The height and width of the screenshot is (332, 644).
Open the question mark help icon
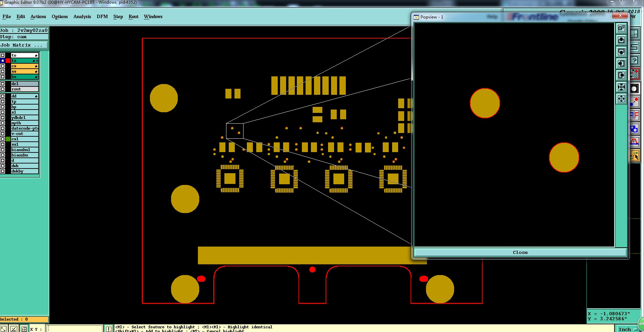pos(635,61)
